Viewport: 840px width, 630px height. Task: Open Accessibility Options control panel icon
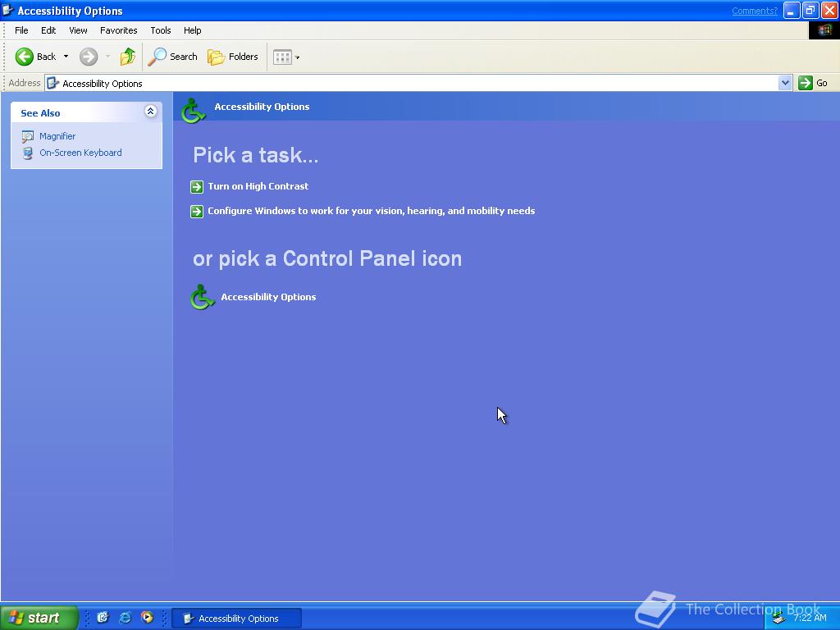[202, 297]
